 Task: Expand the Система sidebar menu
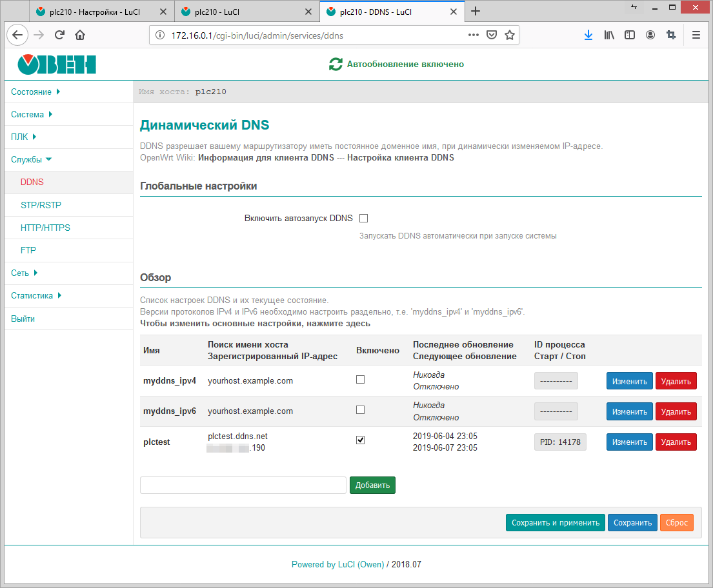32,115
